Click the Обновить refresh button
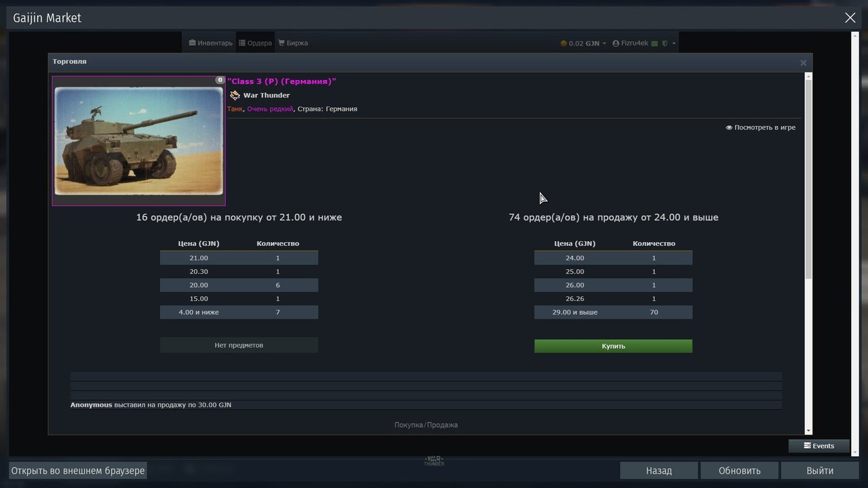The image size is (868, 488). [x=739, y=470]
